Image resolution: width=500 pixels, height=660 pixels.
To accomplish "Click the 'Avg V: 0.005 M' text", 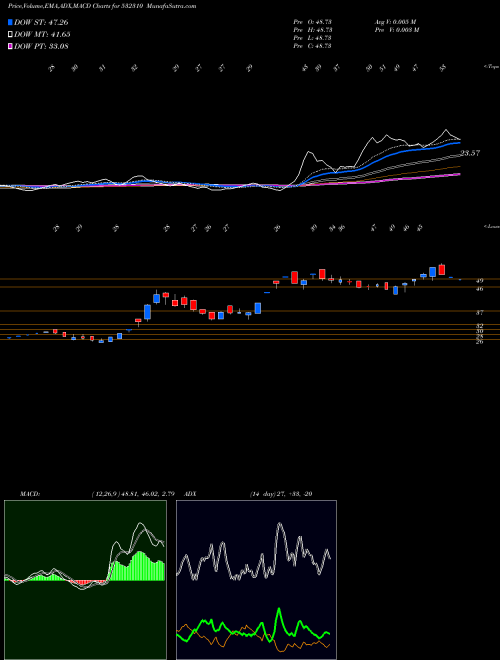I will click(395, 22).
